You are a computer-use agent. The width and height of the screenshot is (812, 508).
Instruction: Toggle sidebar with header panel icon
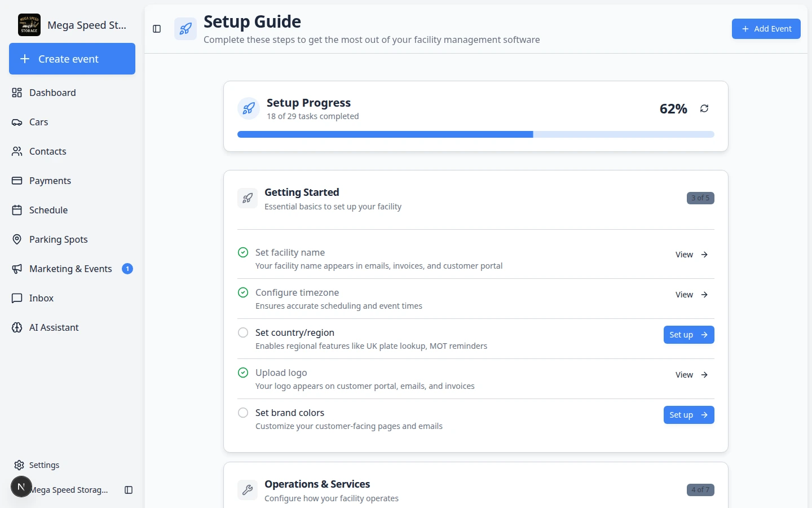click(157, 29)
